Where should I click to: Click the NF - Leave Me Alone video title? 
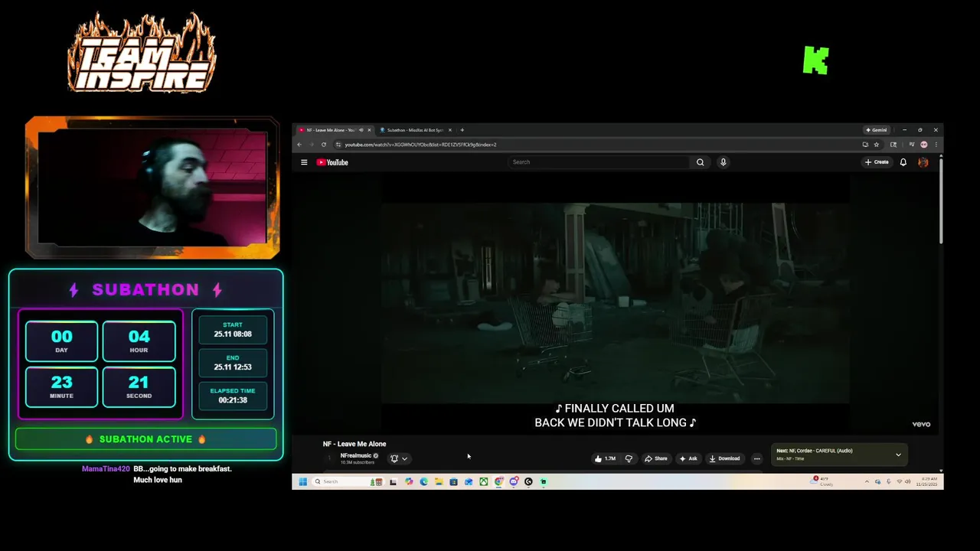point(354,444)
